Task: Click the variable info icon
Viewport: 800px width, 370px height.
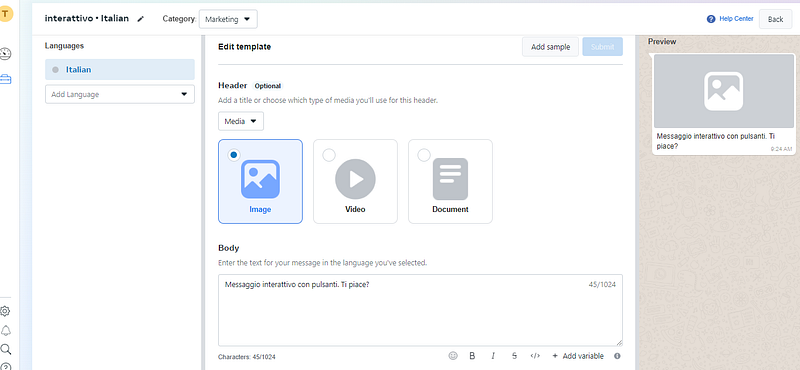Action: [617, 356]
